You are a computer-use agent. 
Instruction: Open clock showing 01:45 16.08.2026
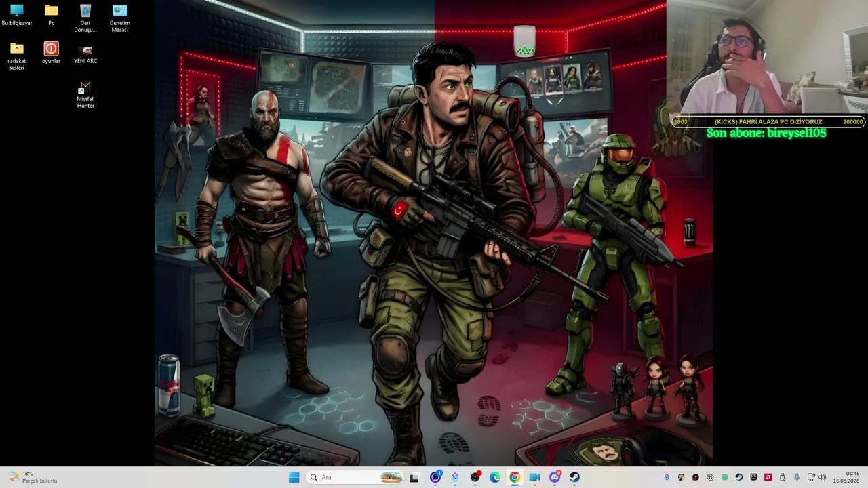tap(846, 477)
